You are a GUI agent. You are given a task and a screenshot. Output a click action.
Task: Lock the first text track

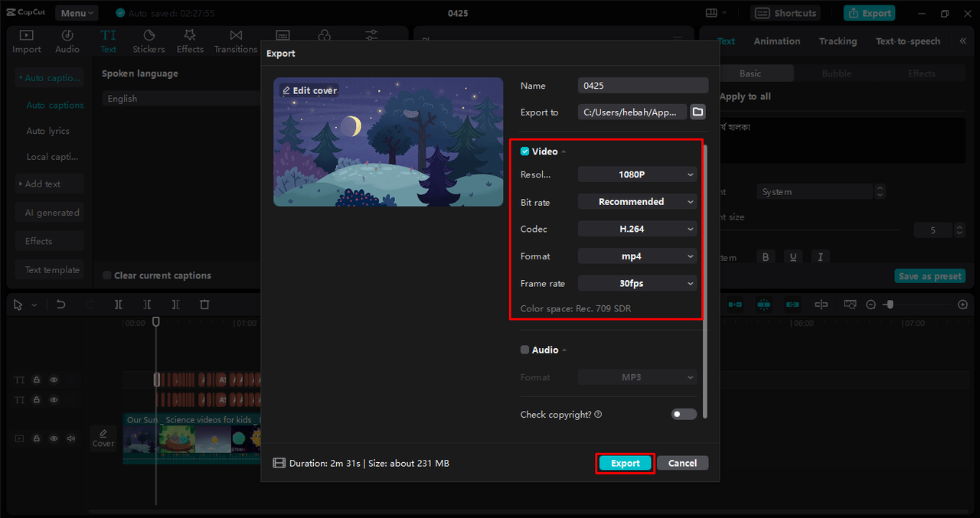(37, 380)
